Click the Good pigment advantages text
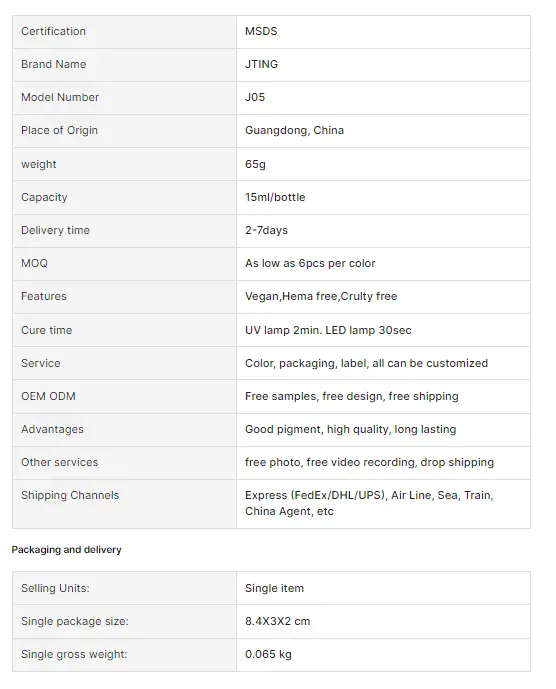Viewport: 556px width, 689px height. tap(351, 429)
